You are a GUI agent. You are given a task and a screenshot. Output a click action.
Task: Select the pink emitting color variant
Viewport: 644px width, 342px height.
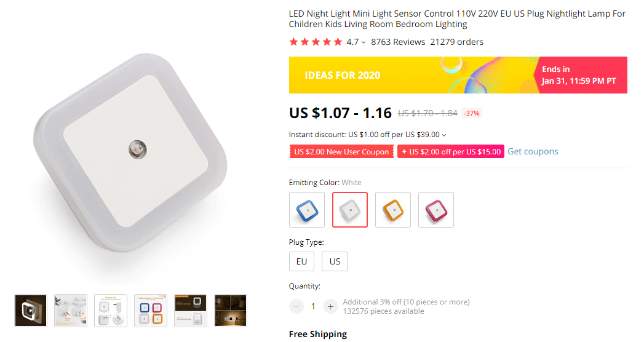436,210
